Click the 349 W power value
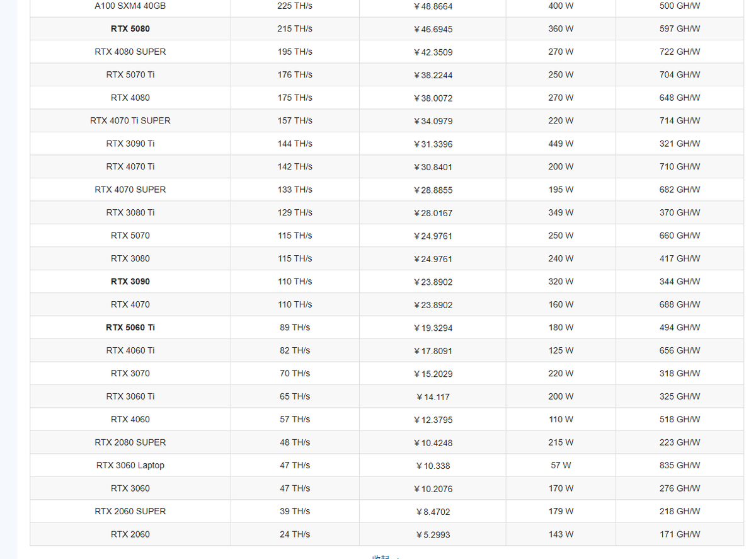The width and height of the screenshot is (756, 559). coord(561,212)
